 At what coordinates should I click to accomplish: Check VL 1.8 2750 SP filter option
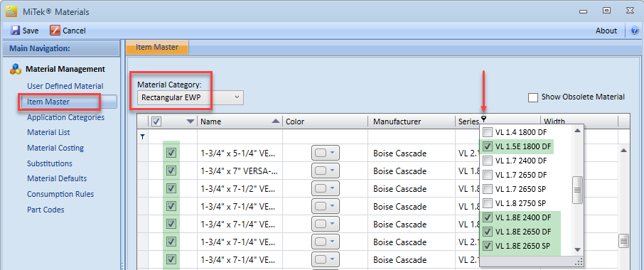tap(488, 203)
